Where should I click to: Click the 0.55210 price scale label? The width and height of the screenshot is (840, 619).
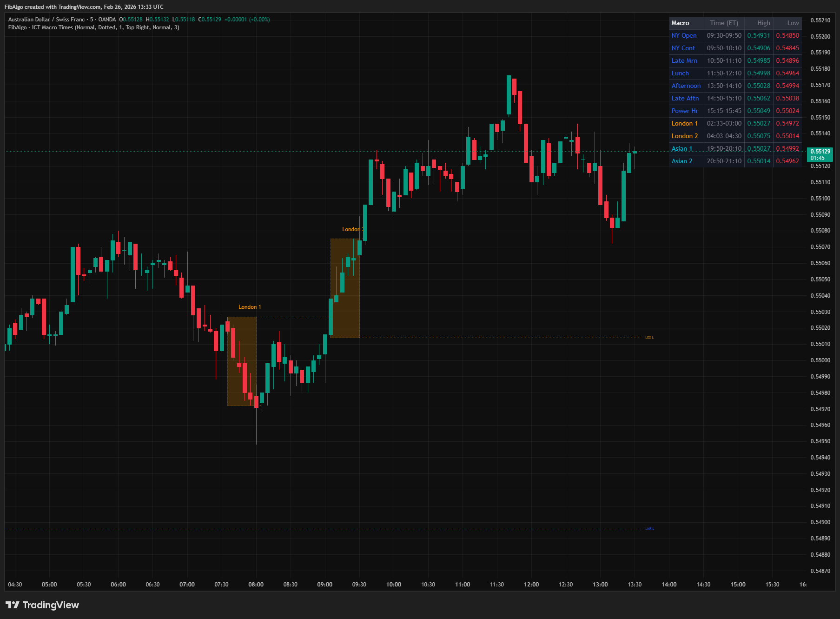(x=821, y=20)
